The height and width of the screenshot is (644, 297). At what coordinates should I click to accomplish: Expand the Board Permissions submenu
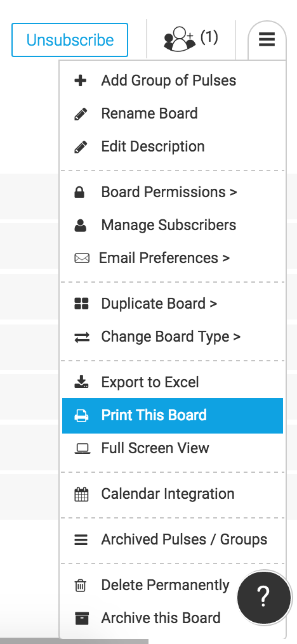pyautogui.click(x=169, y=192)
